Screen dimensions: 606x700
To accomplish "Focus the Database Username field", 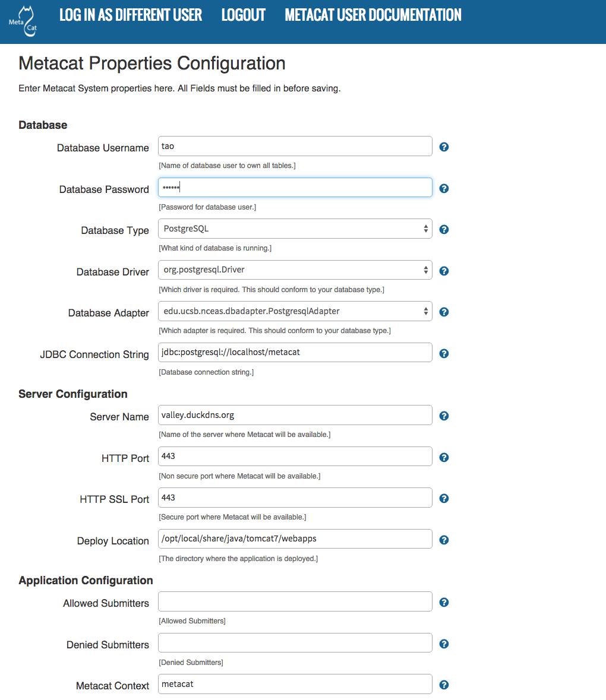I will coord(295,147).
